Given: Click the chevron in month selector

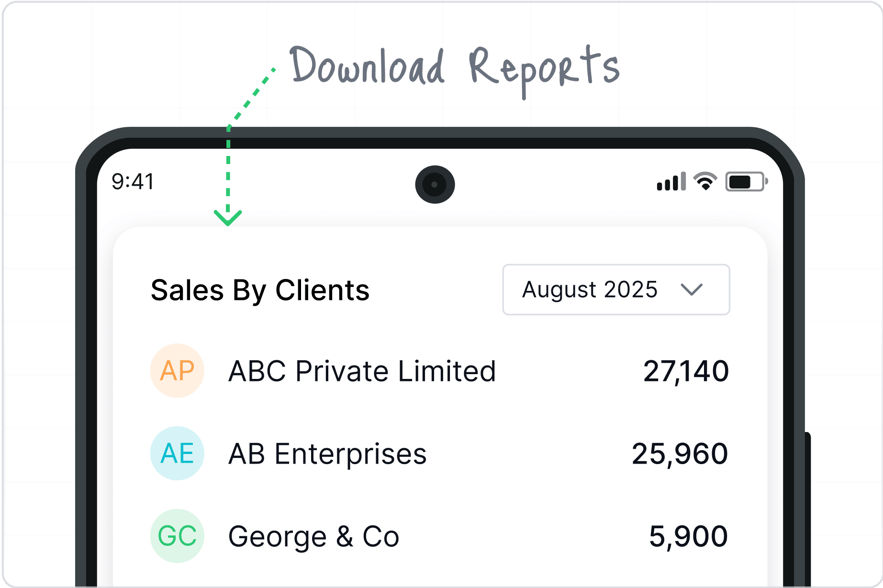Looking at the screenshot, I should point(692,289).
